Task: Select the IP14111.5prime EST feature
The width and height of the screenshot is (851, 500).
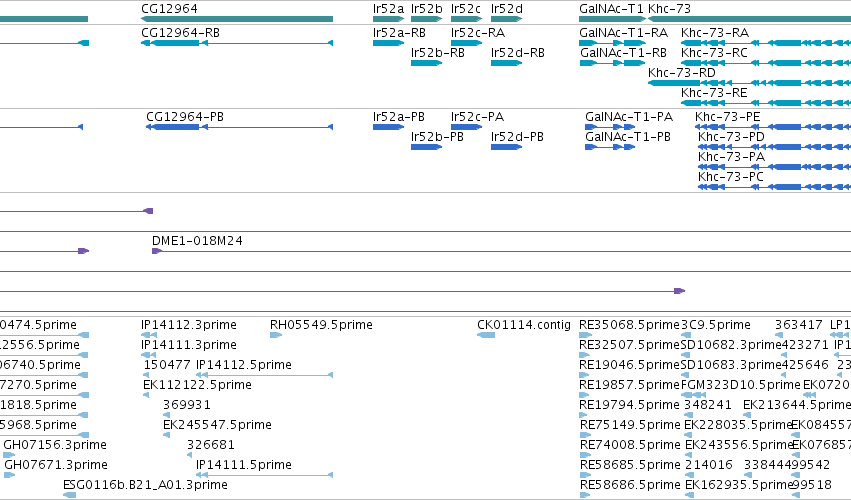Action: tap(264, 474)
